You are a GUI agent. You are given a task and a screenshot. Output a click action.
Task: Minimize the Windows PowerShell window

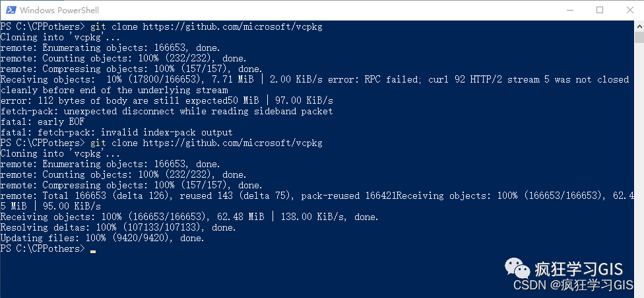[569, 10]
